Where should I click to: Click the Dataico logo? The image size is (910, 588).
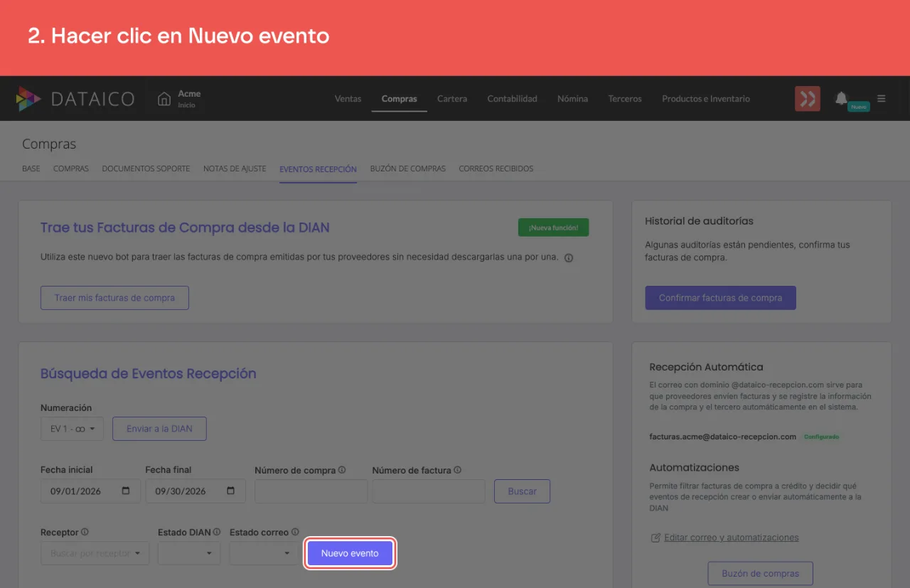75,99
